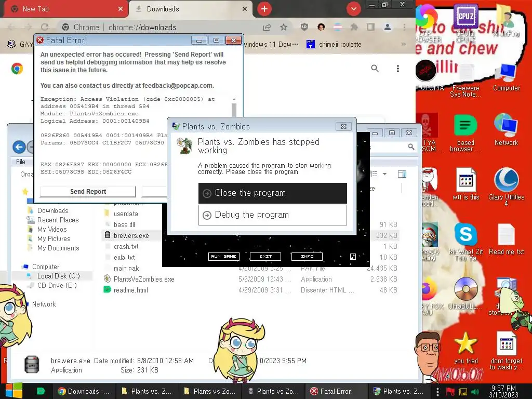Click the volume speaker tray icon
Viewport: 532px width, 399px height.
(475, 392)
